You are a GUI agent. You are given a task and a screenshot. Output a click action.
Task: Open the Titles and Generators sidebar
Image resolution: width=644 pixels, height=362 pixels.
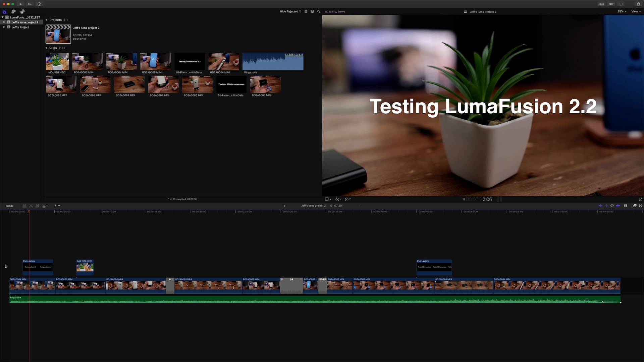(x=22, y=11)
